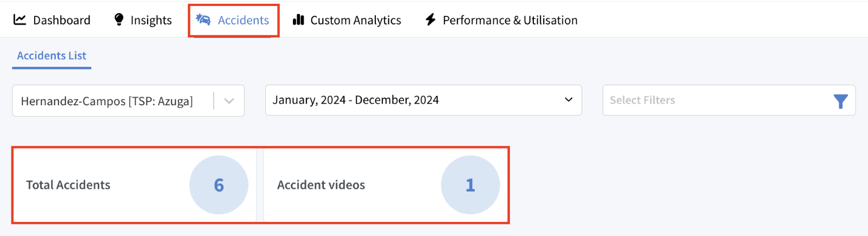
Task: Click the Total Accidents card
Action: point(134,185)
